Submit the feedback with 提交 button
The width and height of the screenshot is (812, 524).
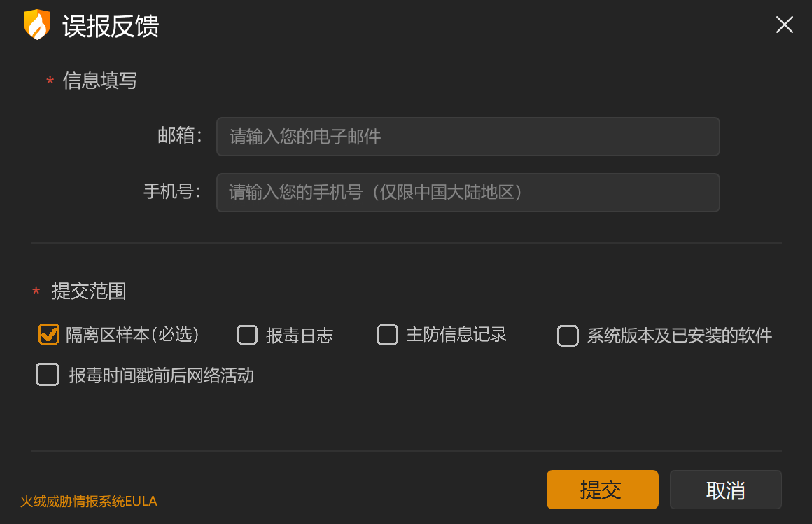click(602, 489)
